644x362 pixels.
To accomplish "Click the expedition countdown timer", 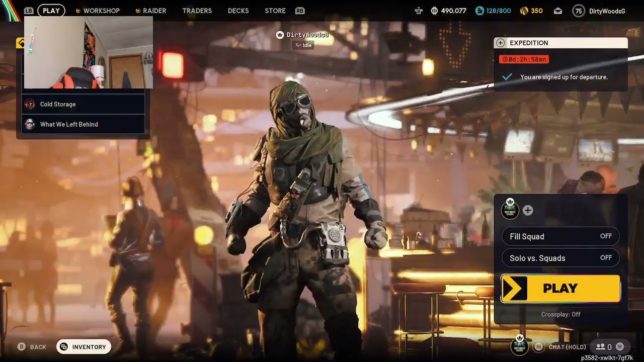I will click(524, 59).
